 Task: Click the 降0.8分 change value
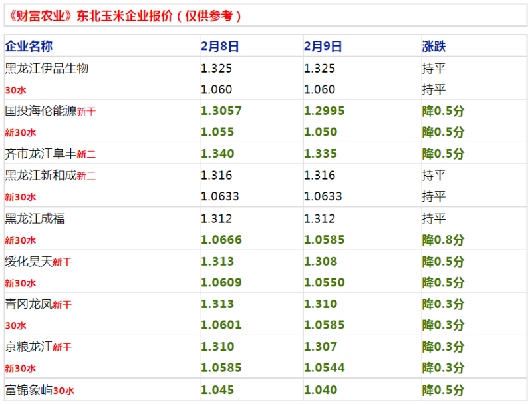pyautogui.click(x=443, y=240)
